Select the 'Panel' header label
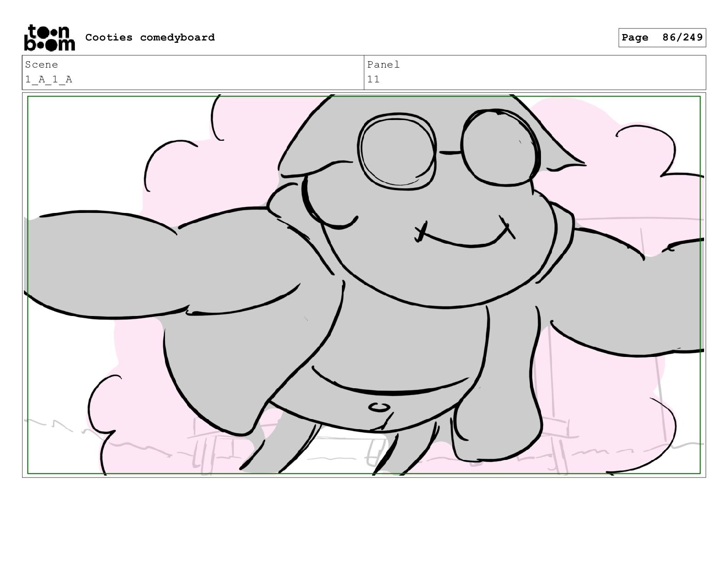This screenshot has width=728, height=563. pyautogui.click(x=383, y=64)
